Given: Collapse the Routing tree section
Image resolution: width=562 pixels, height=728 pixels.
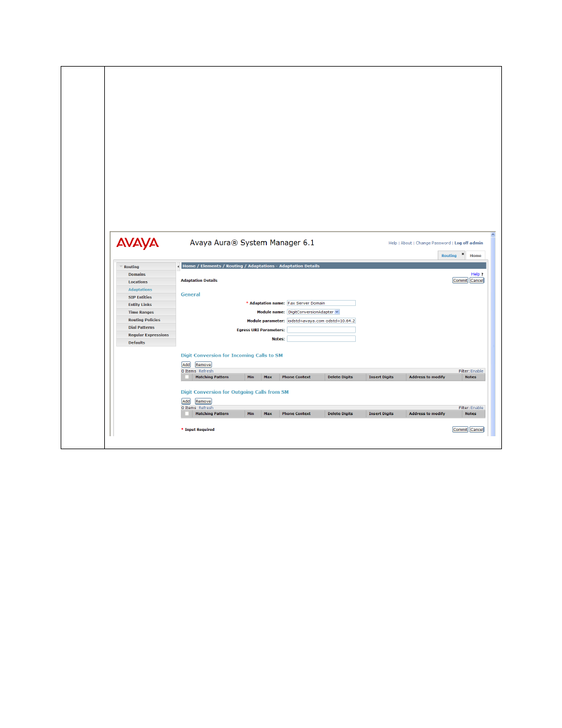Looking at the screenshot, I should [121, 266].
